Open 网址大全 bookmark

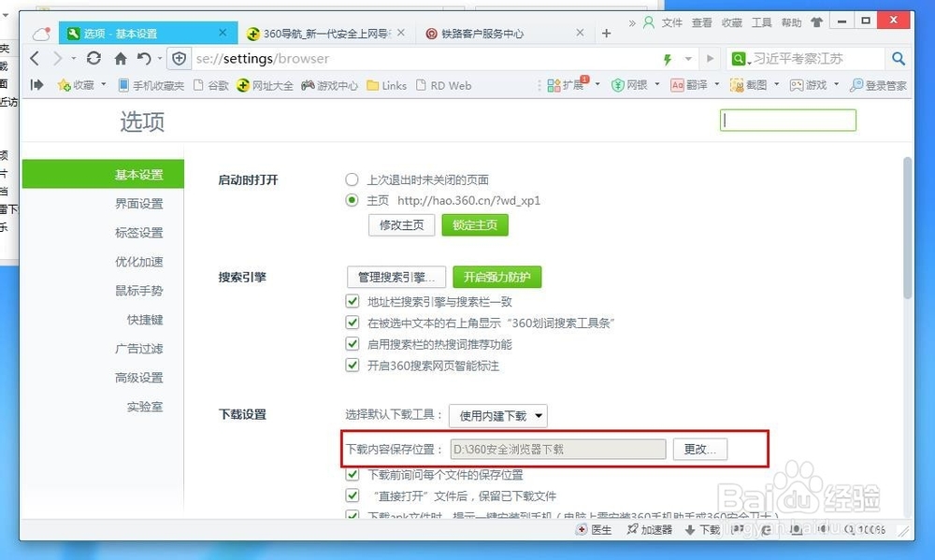click(x=265, y=85)
